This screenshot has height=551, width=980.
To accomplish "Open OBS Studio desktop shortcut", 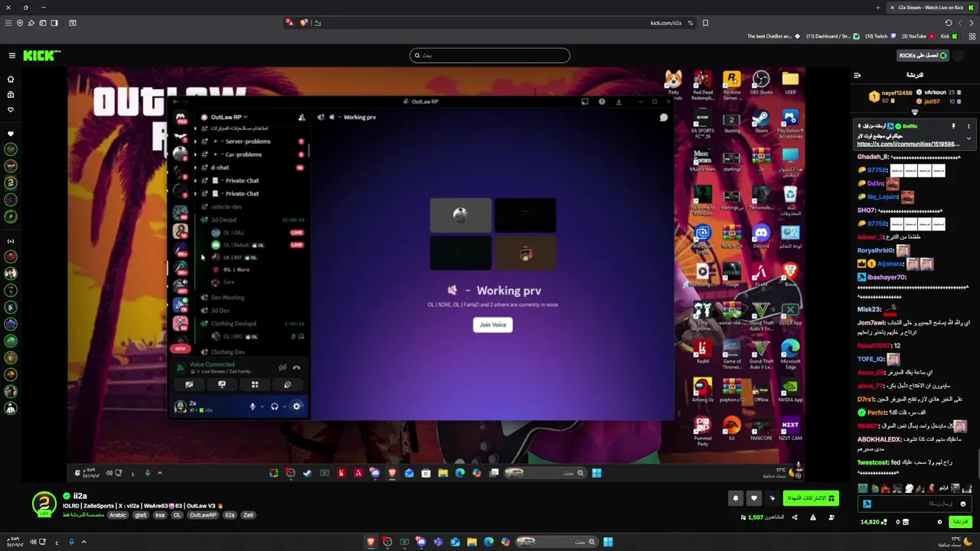I will [761, 83].
